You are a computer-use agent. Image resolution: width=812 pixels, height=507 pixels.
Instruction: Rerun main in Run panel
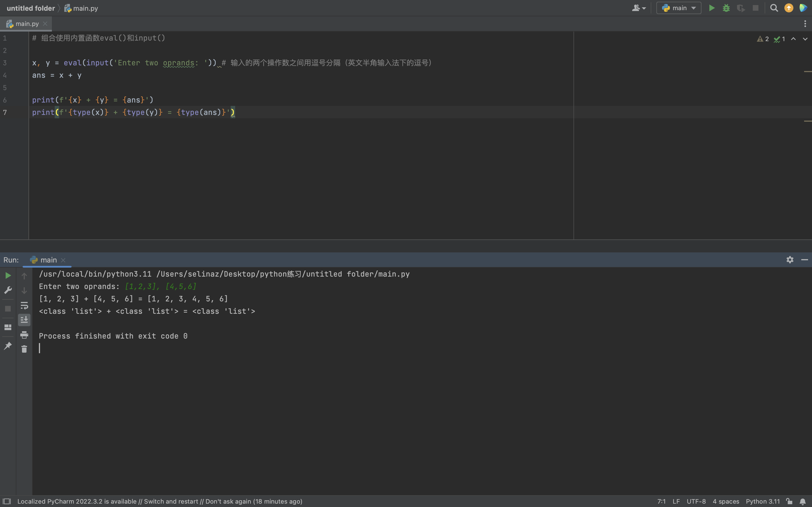(8, 276)
